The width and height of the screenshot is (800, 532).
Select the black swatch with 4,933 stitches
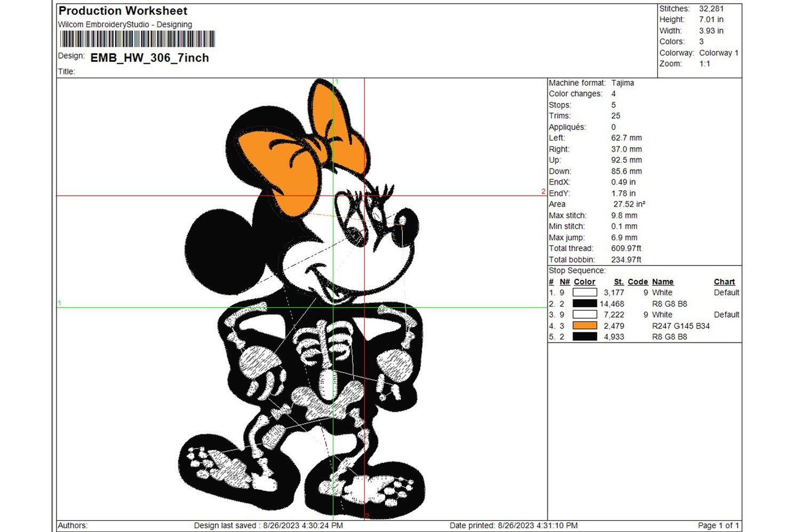tap(585, 336)
